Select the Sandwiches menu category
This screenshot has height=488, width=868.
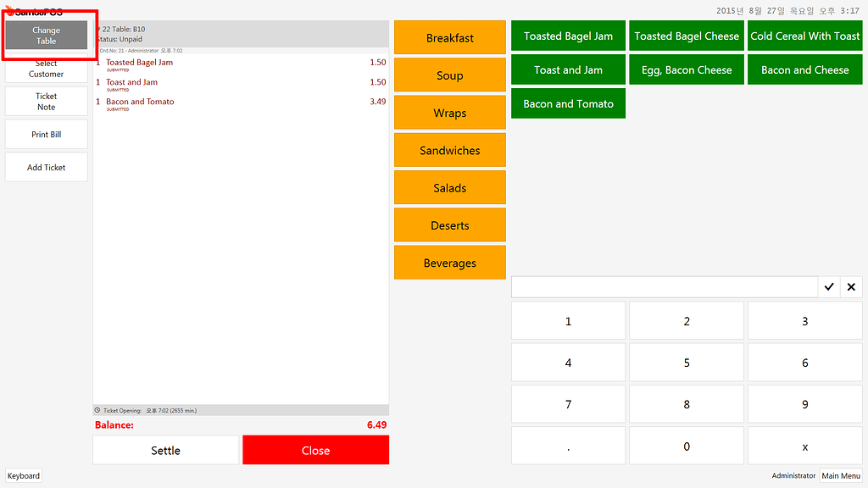[449, 150]
